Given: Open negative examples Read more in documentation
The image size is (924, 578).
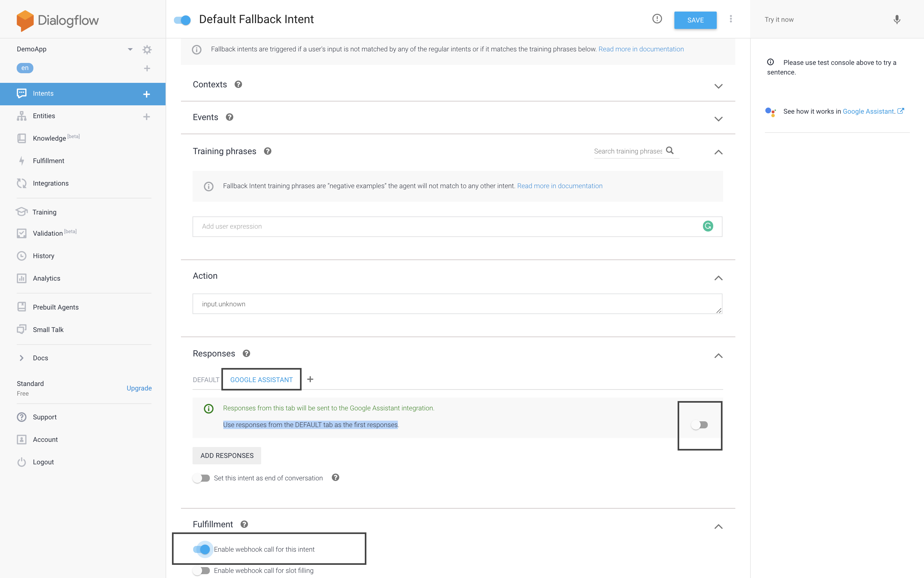Looking at the screenshot, I should (x=560, y=186).
